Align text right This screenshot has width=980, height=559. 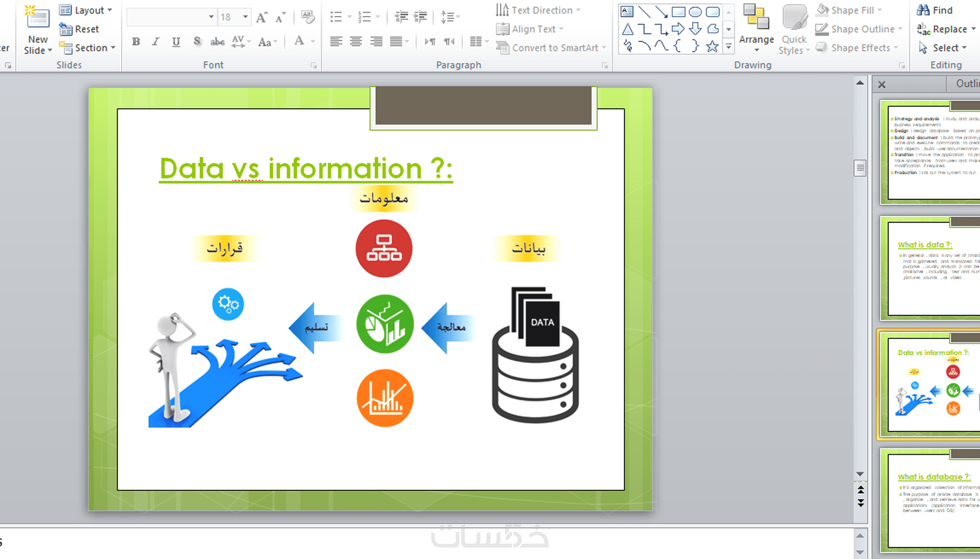click(x=376, y=41)
